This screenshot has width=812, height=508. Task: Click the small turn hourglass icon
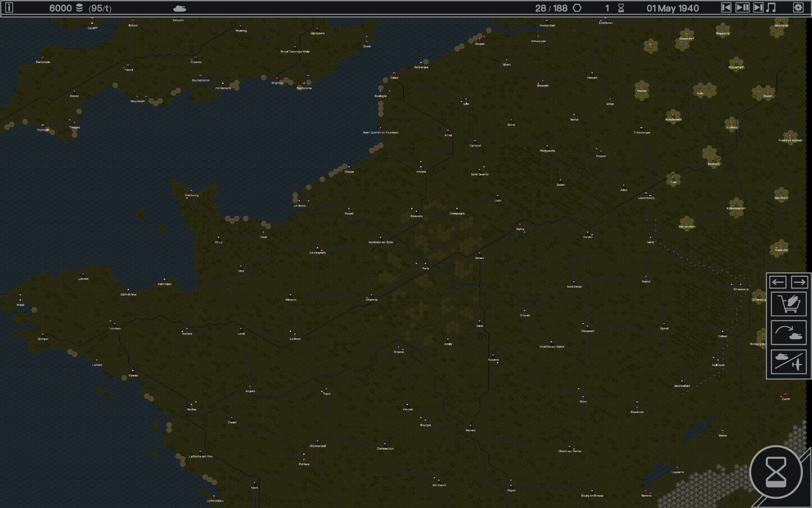pos(621,8)
